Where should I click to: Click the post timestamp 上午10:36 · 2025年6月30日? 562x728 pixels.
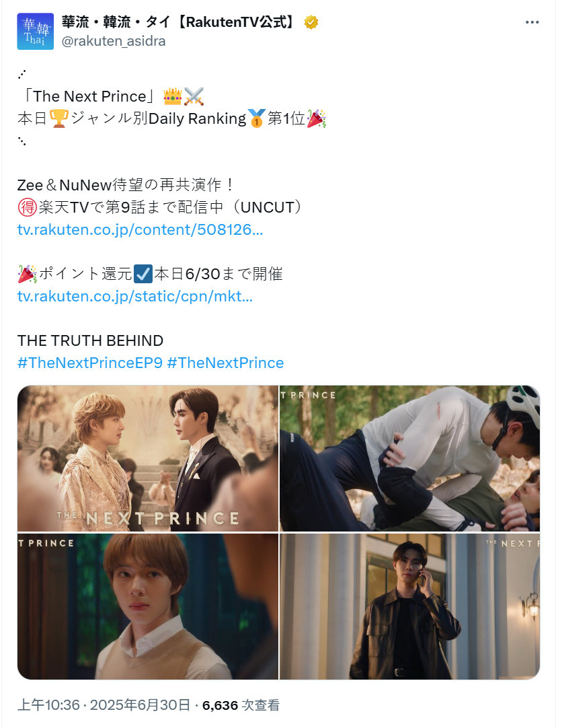104,705
